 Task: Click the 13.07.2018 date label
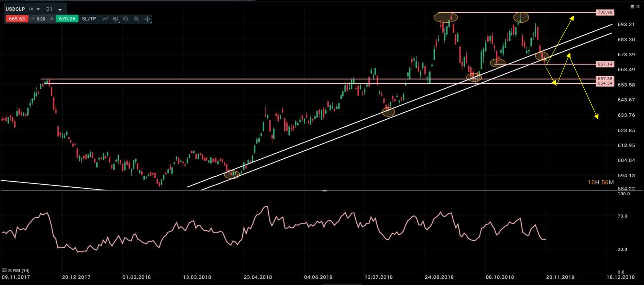coord(378,277)
